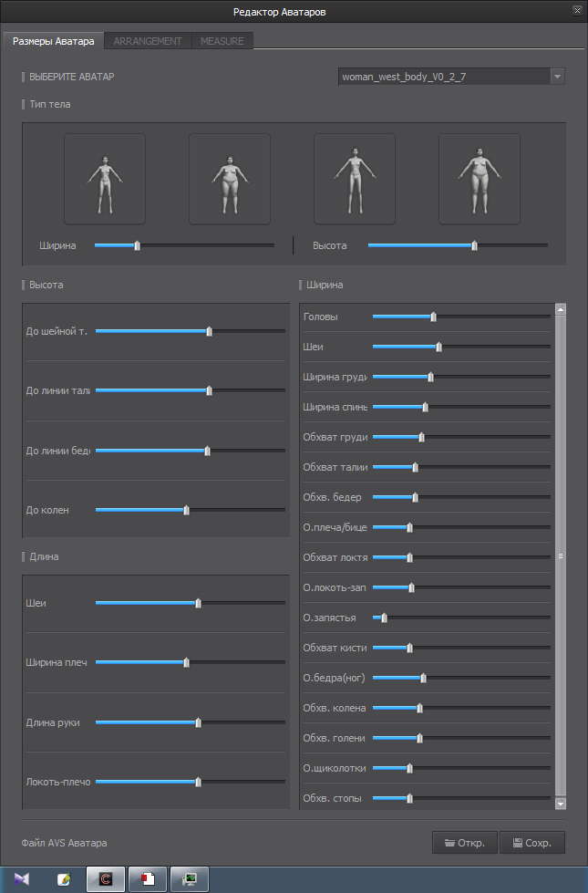This screenshot has width=588, height=893.
Task: Click the Обхват локтя slider
Action: pyautogui.click(x=461, y=557)
